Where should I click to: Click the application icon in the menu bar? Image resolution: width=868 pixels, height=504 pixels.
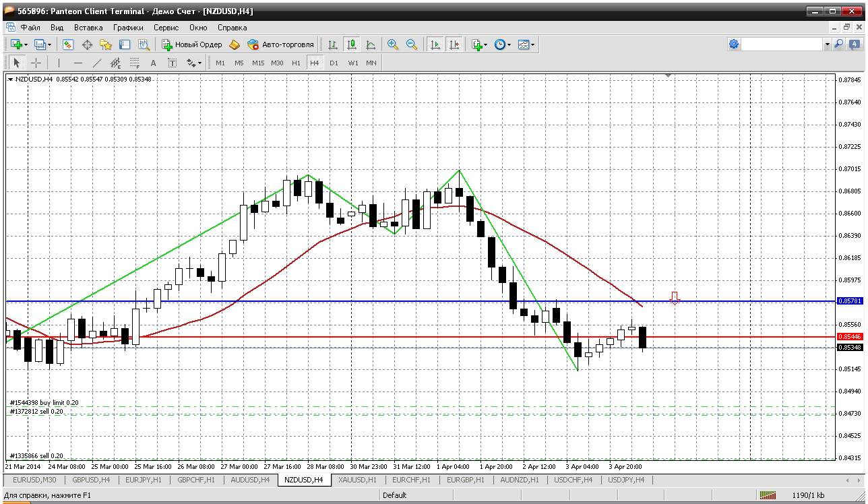[x=10, y=28]
